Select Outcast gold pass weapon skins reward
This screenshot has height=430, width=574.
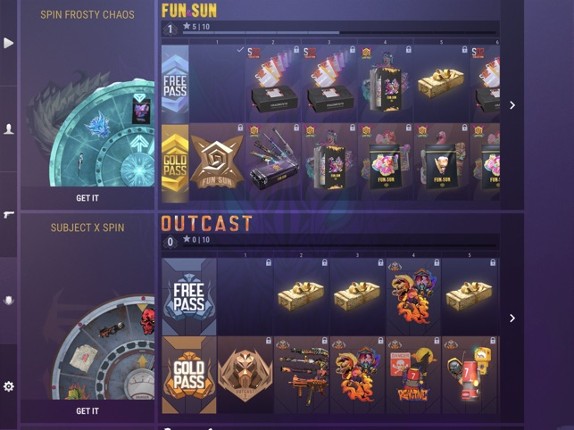301,375
